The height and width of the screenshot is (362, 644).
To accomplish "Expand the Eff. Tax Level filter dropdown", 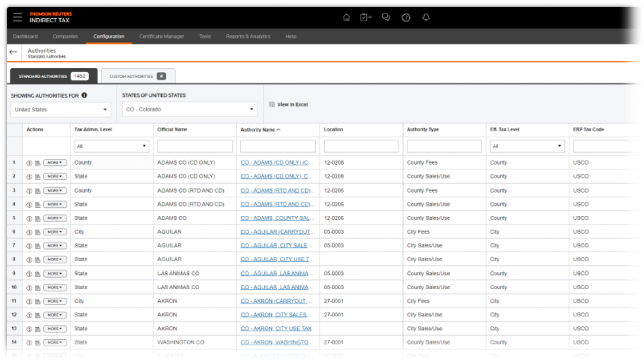I will point(527,146).
